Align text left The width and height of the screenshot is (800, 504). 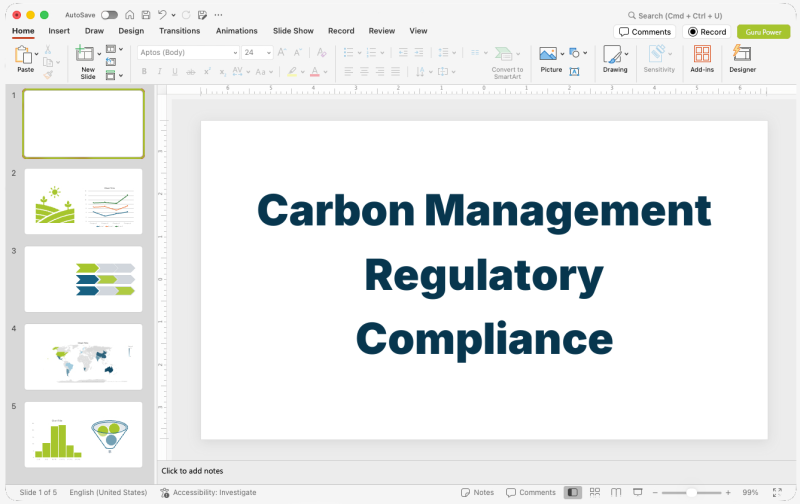click(349, 72)
